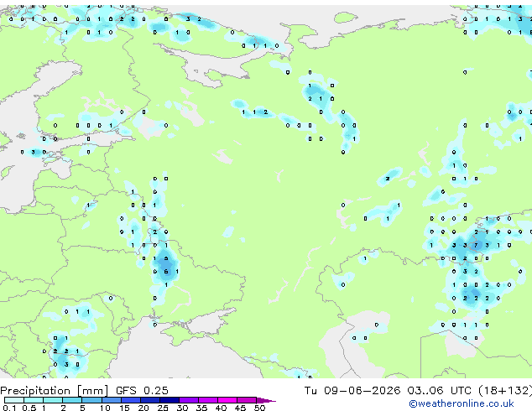Click the 25–30 mm navy legend swatch

(170, 400)
